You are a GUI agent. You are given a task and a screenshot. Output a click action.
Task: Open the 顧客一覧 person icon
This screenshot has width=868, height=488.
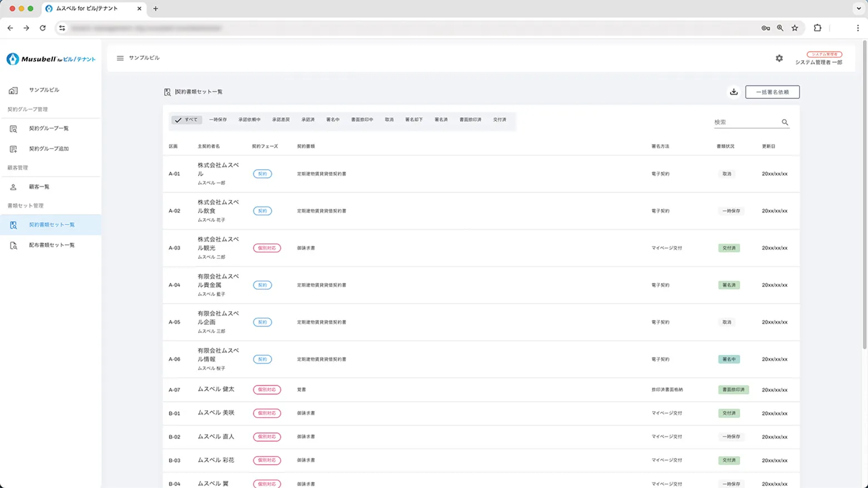point(12,186)
